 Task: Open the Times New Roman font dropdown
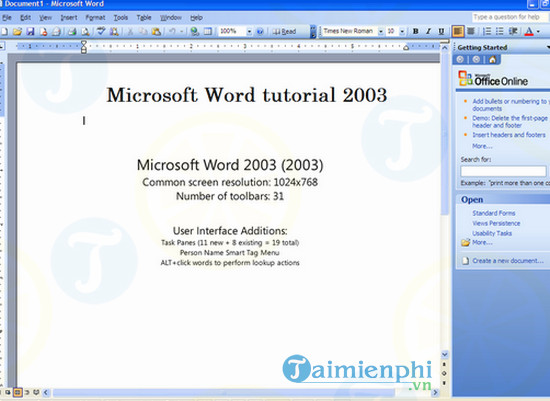381,32
